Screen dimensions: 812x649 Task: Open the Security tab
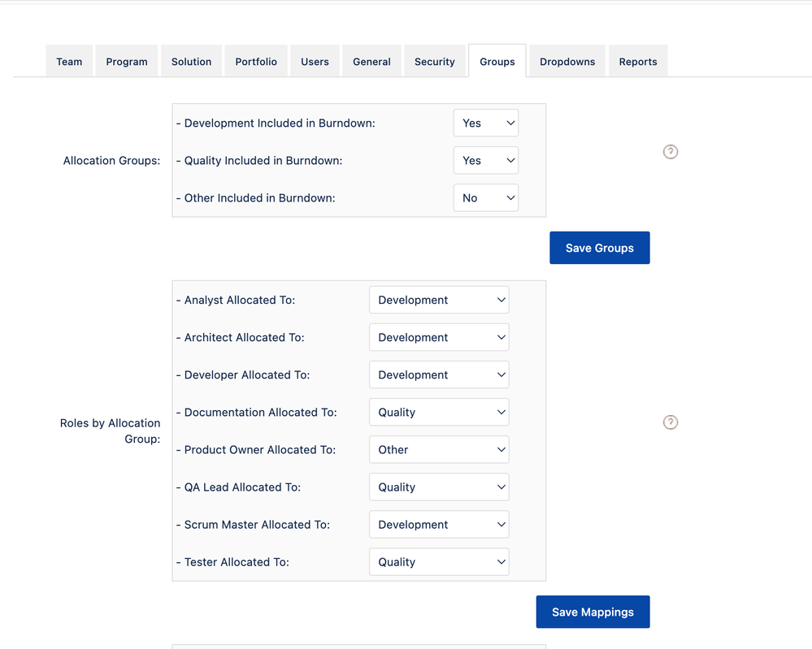tap(435, 61)
